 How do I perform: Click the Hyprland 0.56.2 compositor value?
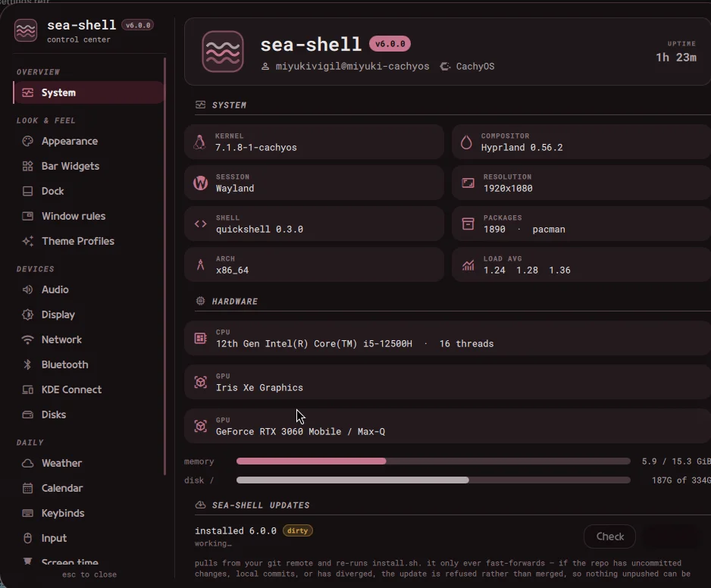coord(522,147)
